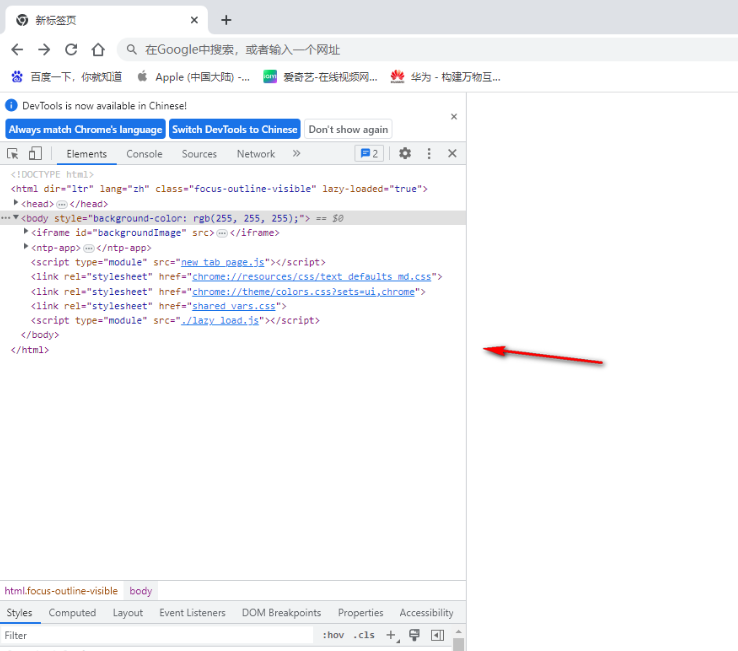Open the home page via the house icon
The width and height of the screenshot is (738, 651).
pos(98,49)
